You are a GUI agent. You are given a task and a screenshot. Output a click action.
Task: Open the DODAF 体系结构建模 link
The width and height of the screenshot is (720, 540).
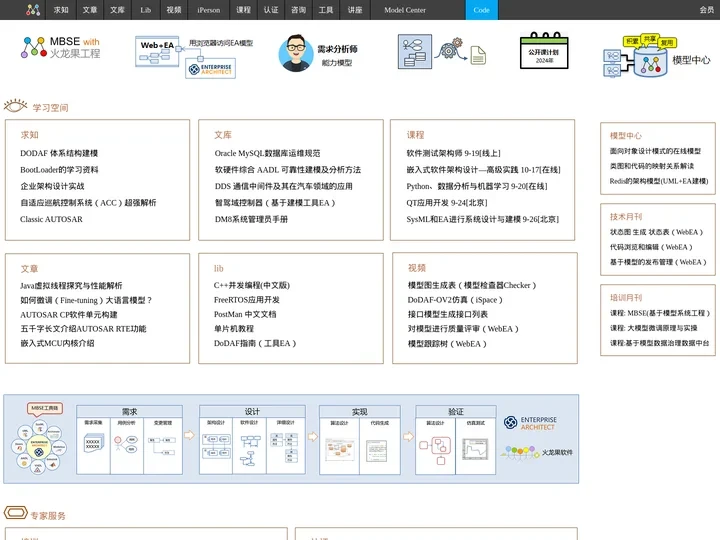click(59, 153)
